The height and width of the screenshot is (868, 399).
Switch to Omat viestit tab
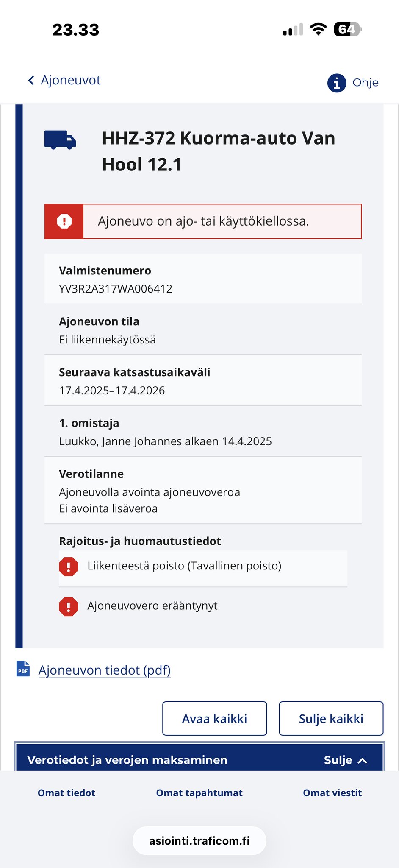click(x=332, y=793)
